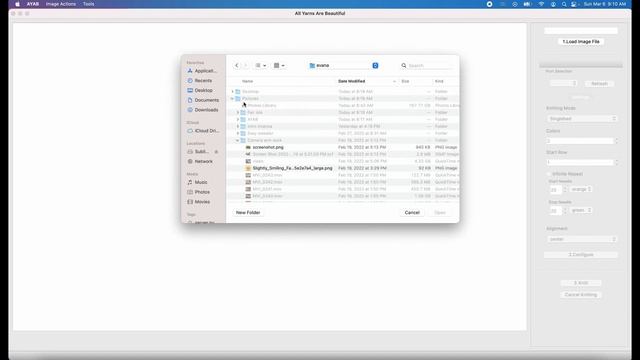Click the 2.Configure button
Screen dimensions: 640x360
581,255
